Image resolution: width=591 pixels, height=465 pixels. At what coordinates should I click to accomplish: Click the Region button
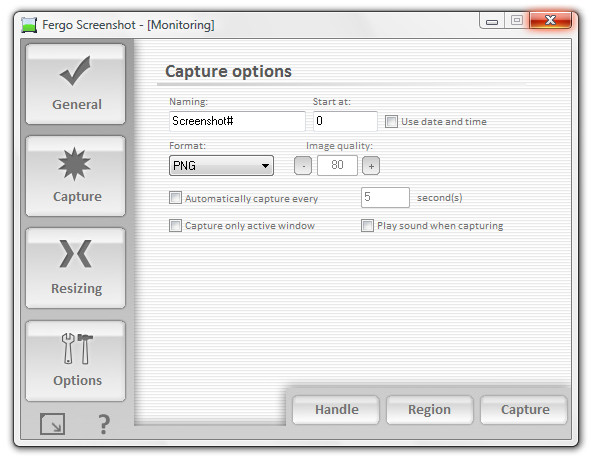pyautogui.click(x=430, y=410)
